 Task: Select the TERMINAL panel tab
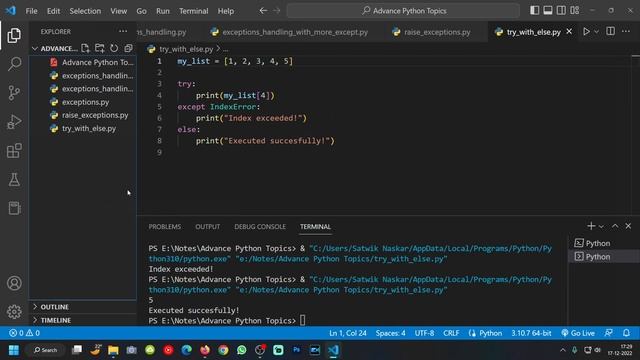[x=315, y=227]
